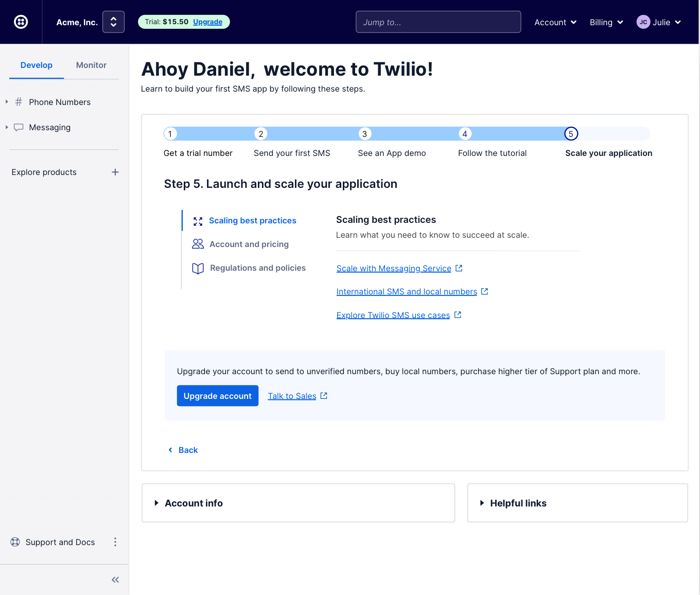The image size is (700, 595).
Task: Open Messaging in the sidebar
Action: 50,127
